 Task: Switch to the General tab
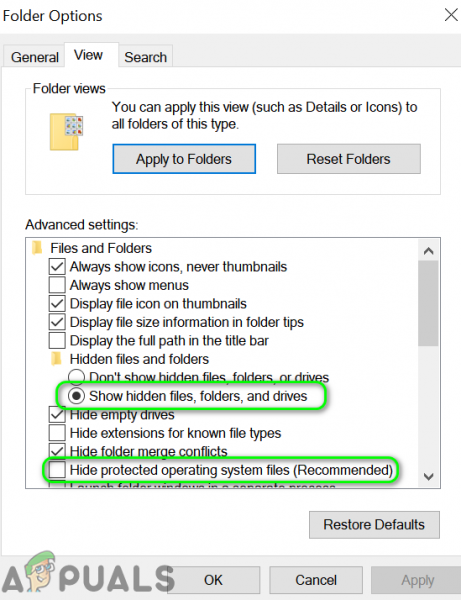coord(35,57)
